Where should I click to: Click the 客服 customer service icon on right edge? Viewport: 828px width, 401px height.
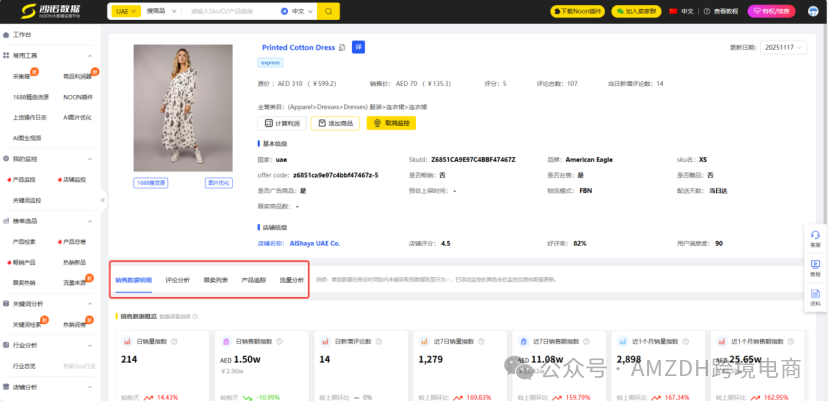pyautogui.click(x=815, y=238)
